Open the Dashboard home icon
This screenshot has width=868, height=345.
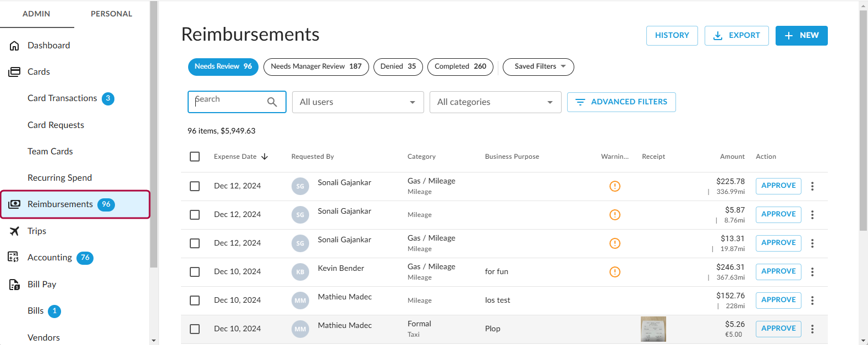15,46
